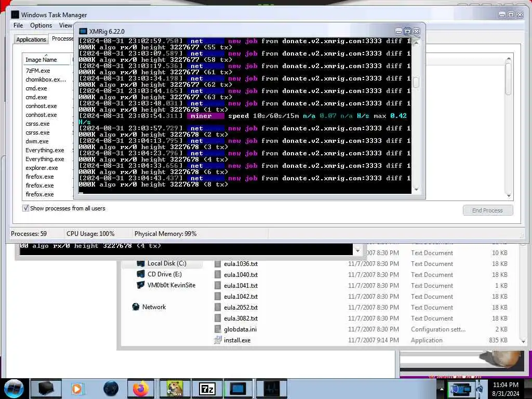
Task: Click the End Process button
Action: tap(487, 210)
